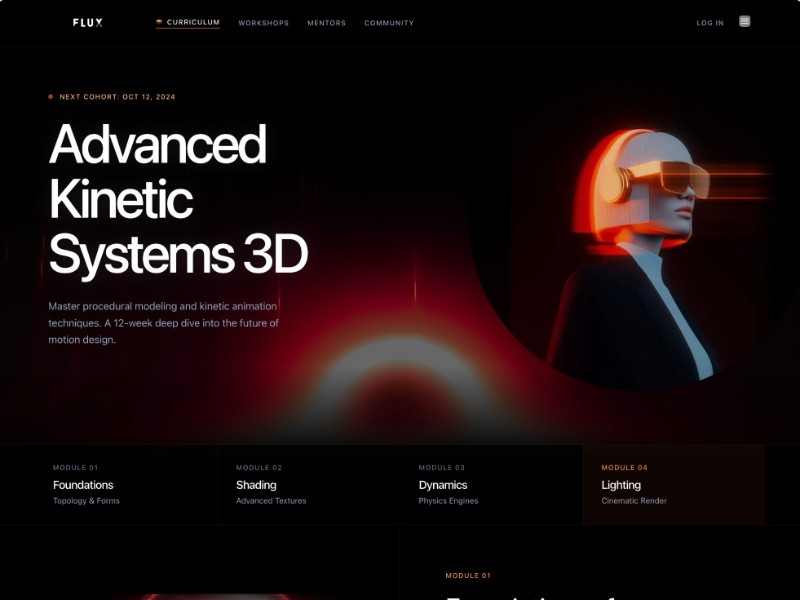Open the Workshops page
800x600 pixels.
pyautogui.click(x=262, y=22)
